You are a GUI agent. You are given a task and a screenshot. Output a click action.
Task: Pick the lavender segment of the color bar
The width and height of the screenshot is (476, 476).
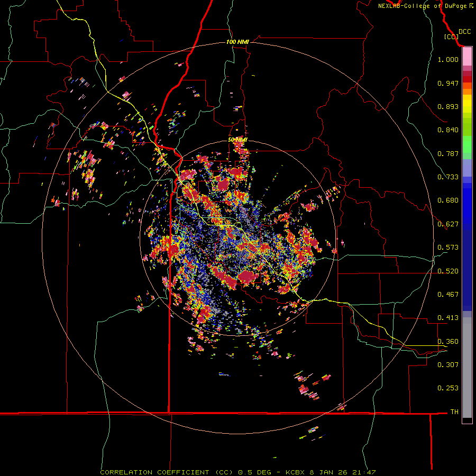[467, 168]
